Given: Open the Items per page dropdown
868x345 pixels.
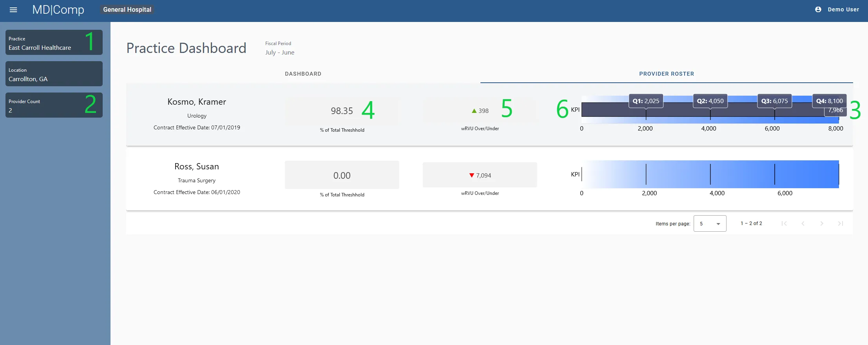Looking at the screenshot, I should [710, 223].
